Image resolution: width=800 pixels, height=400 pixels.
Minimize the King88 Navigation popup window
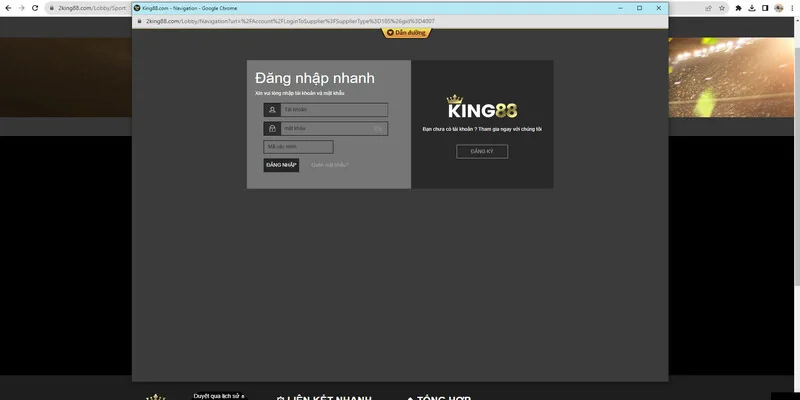point(620,8)
